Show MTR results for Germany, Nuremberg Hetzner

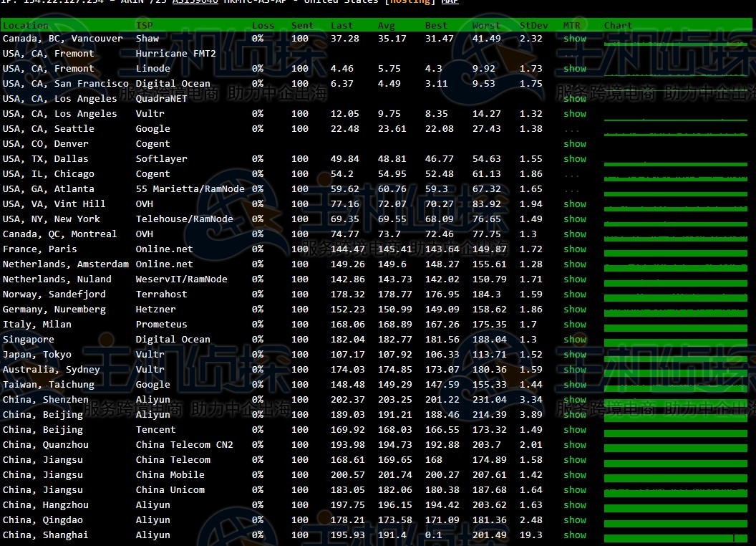tap(574, 310)
